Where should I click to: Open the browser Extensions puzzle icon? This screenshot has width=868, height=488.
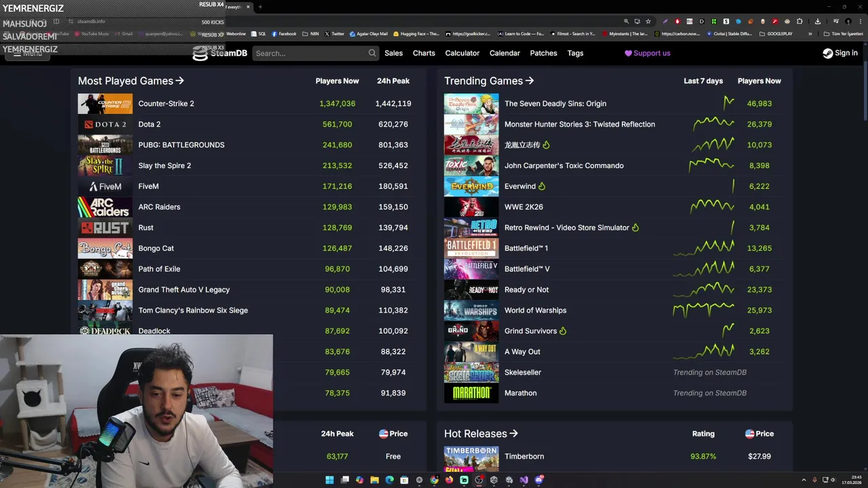coord(800,21)
